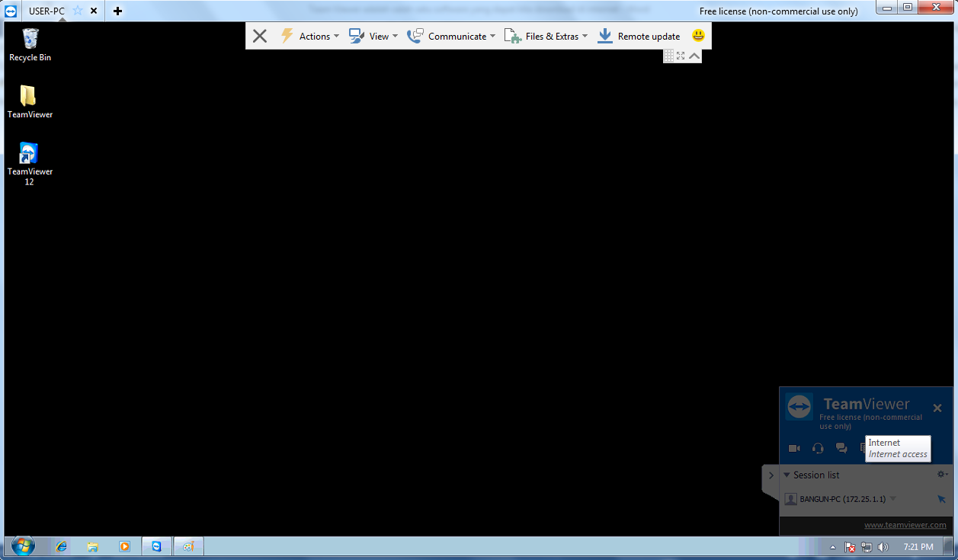Open Windows Explorer from the taskbar
The image size is (958, 560).
point(93,546)
